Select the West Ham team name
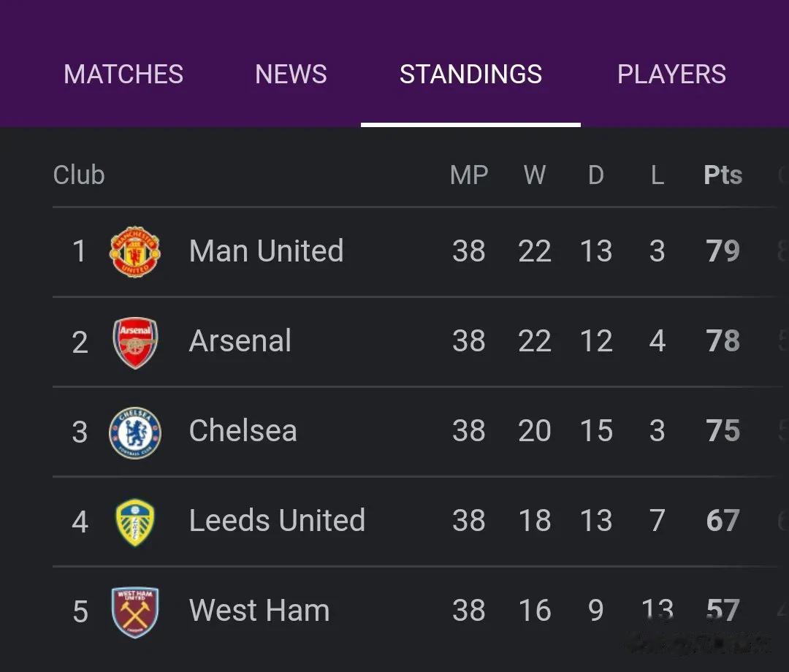This screenshot has width=789, height=672. (x=259, y=610)
